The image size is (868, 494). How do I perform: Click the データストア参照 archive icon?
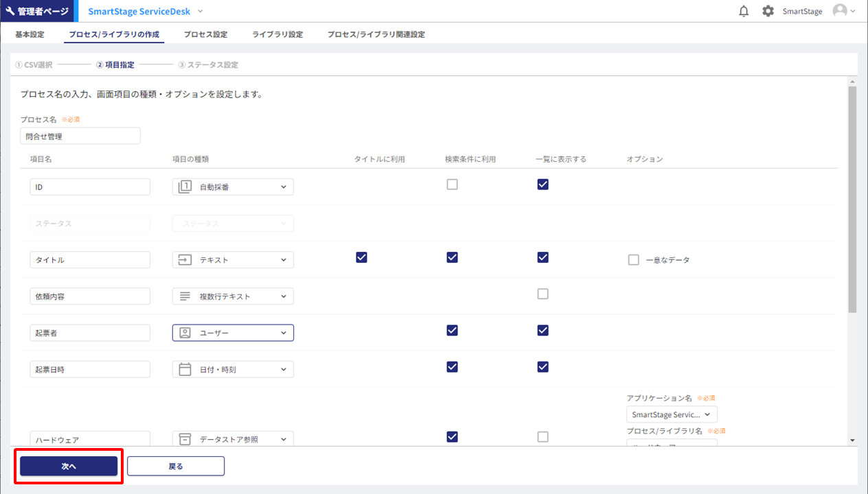coord(185,439)
